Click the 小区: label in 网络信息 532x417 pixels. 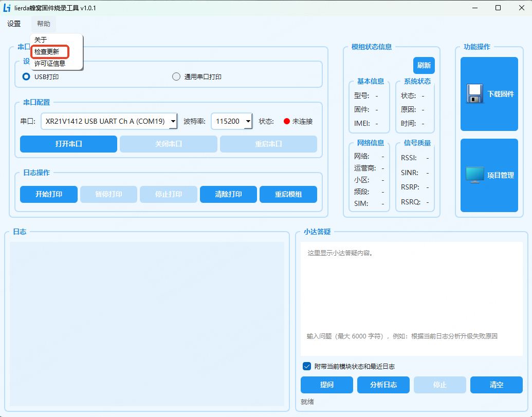click(362, 180)
